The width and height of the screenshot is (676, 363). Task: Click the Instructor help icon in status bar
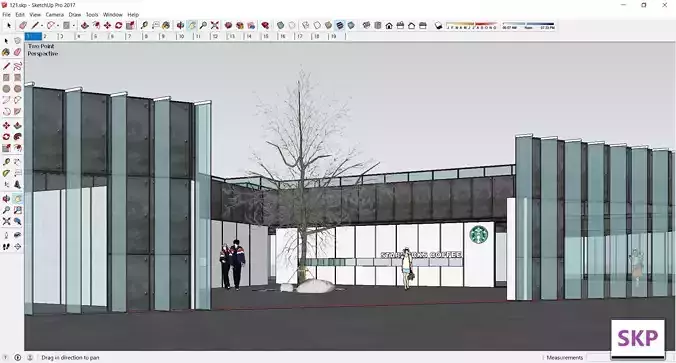6,357
